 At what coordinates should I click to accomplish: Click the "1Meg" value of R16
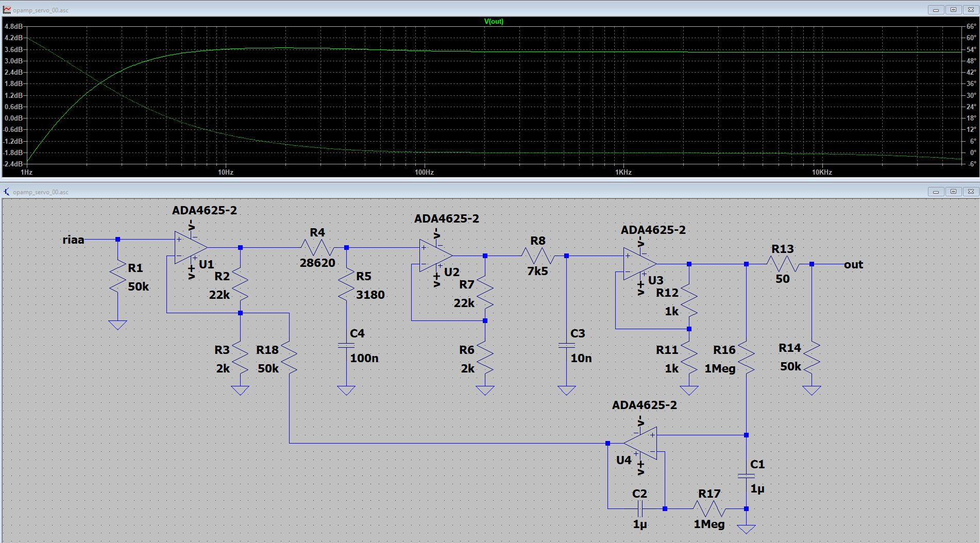point(720,368)
